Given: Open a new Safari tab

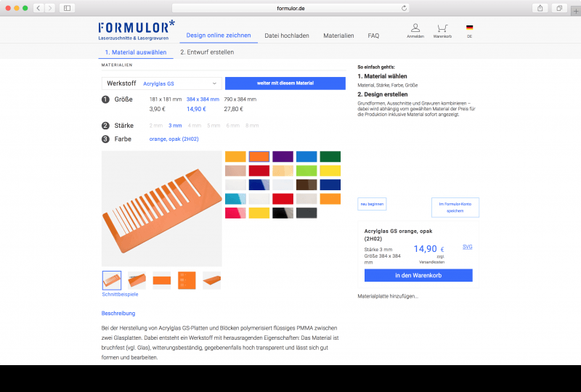Looking at the screenshot, I should coord(575,11).
